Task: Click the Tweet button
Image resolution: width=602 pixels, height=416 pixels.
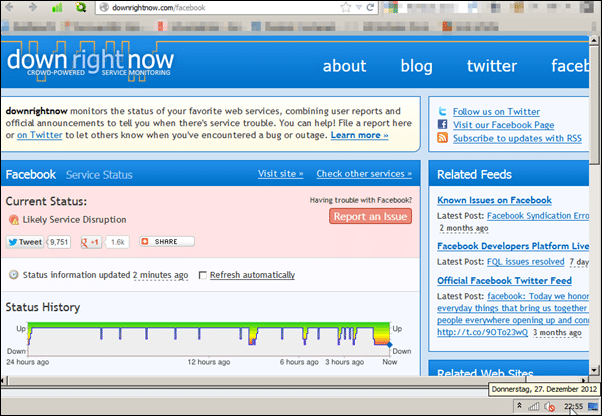Action: point(25,242)
